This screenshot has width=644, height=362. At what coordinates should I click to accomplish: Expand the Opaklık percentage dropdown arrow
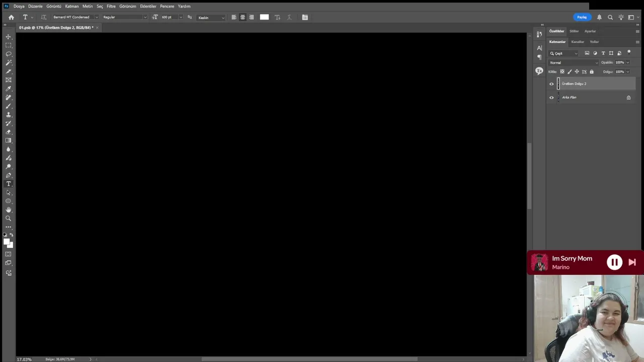point(628,63)
